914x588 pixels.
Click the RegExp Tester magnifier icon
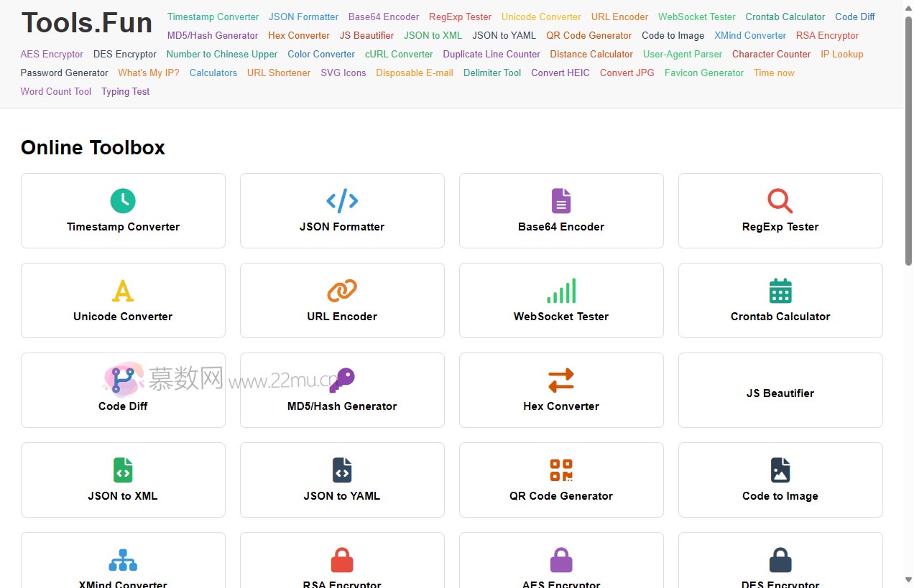pyautogui.click(x=780, y=201)
